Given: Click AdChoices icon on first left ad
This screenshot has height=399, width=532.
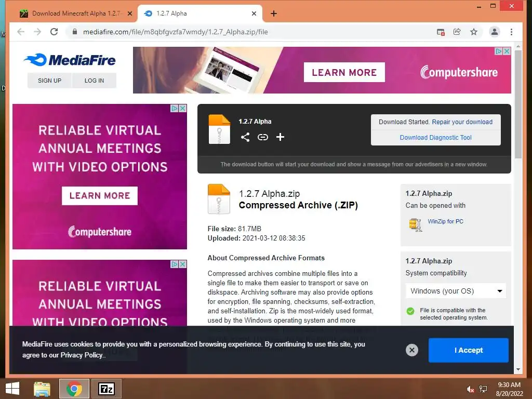Looking at the screenshot, I should click(x=175, y=108).
